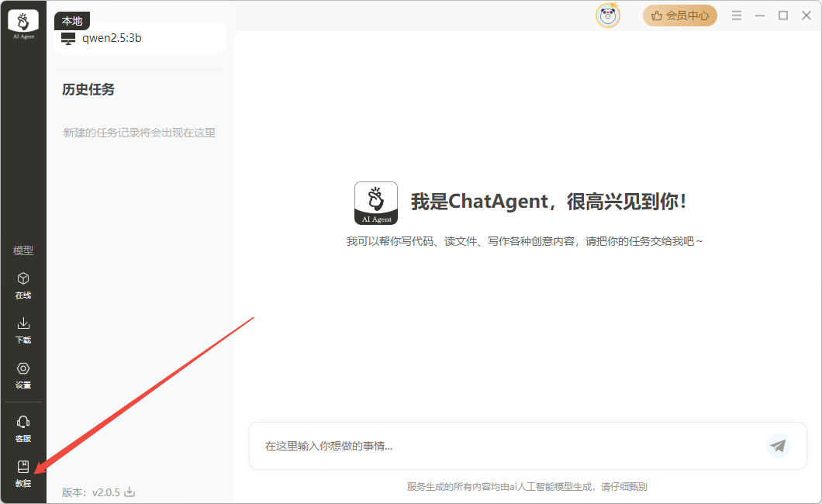822x504 pixels.
Task: Contact 客服 customer service
Action: click(23, 429)
